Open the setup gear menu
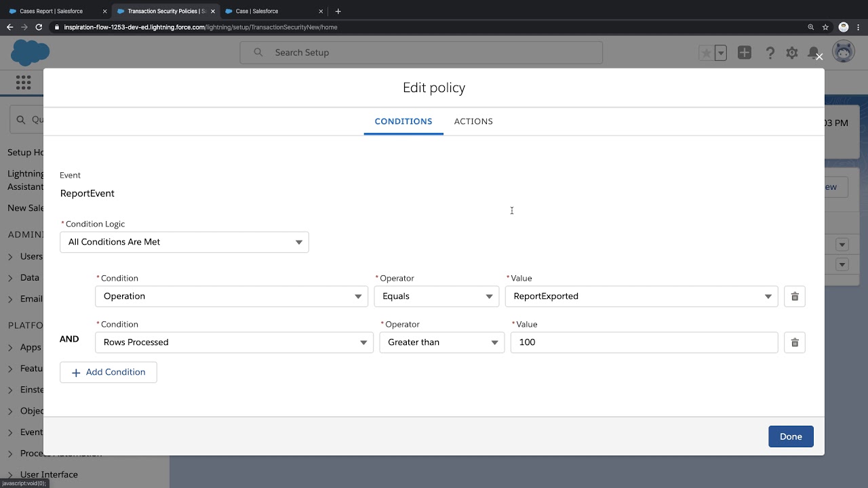Screen dimensions: 868x488 [792, 53]
